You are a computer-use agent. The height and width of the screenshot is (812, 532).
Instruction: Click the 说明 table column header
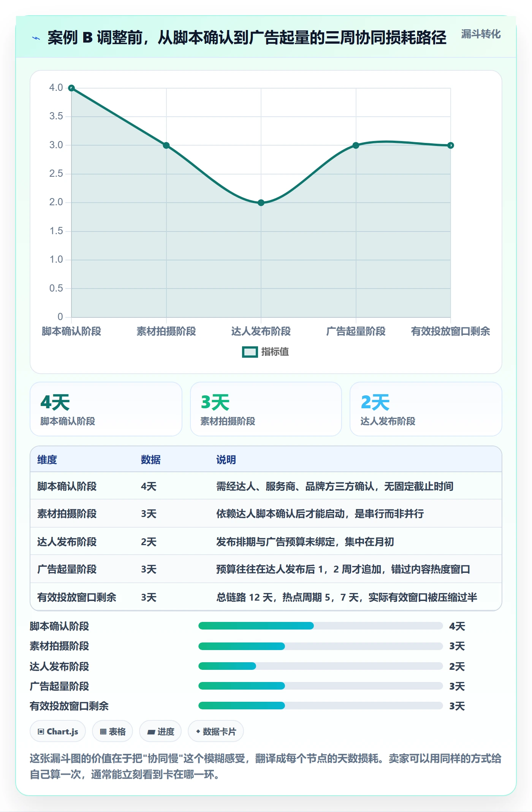(226, 460)
